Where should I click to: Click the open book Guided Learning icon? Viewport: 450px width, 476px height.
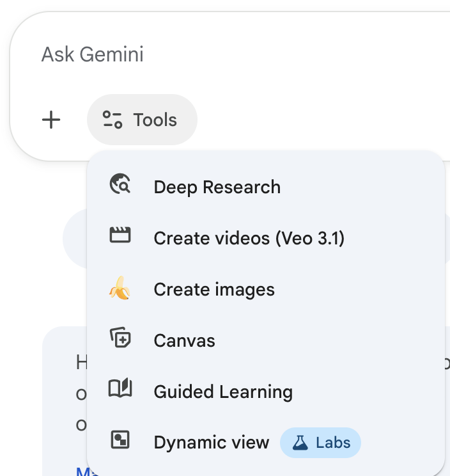[120, 390]
